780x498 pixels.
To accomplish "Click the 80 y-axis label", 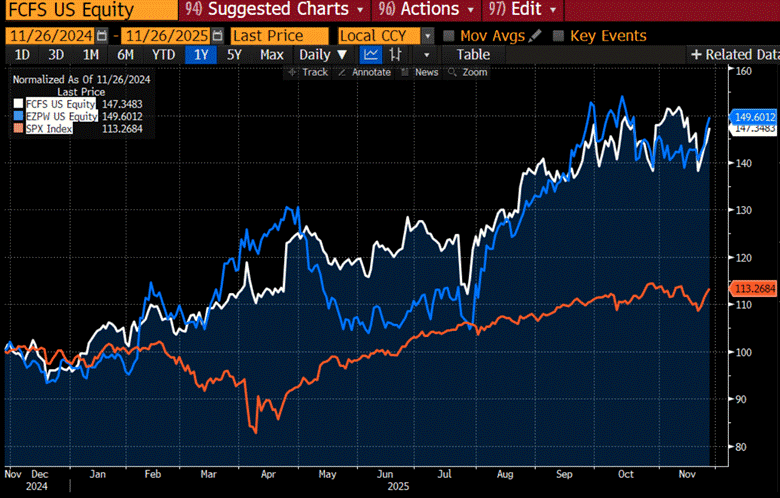I will pos(741,447).
